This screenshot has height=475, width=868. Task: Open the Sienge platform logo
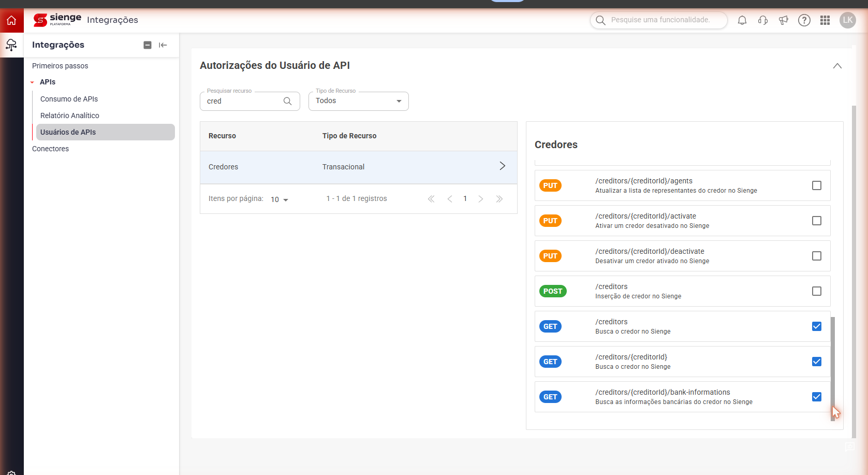point(57,20)
